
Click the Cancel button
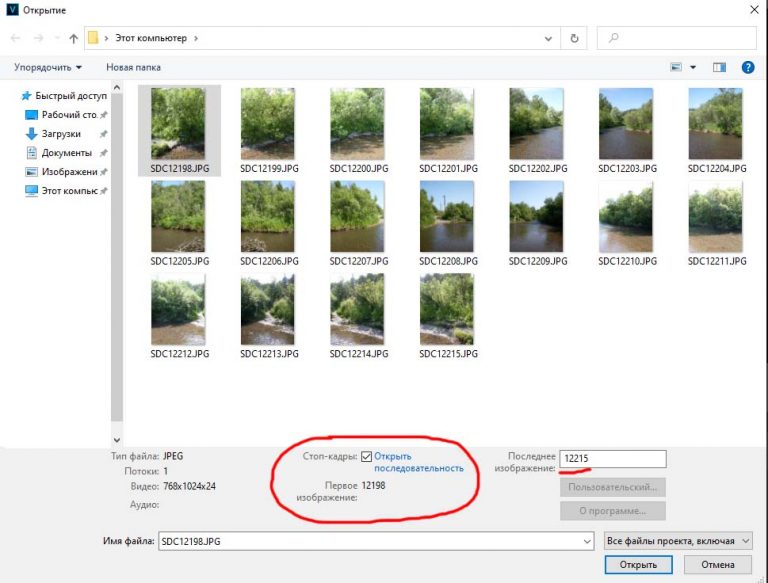717,565
